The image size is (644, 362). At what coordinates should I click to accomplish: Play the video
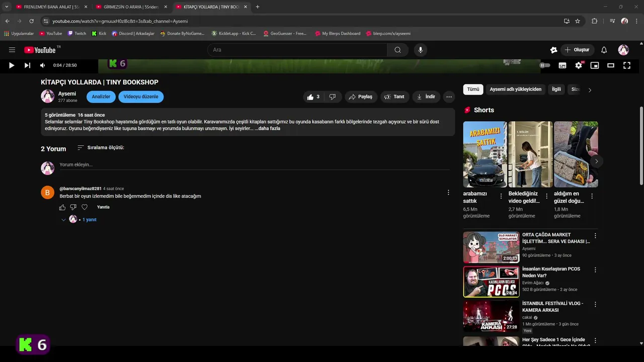(12, 65)
